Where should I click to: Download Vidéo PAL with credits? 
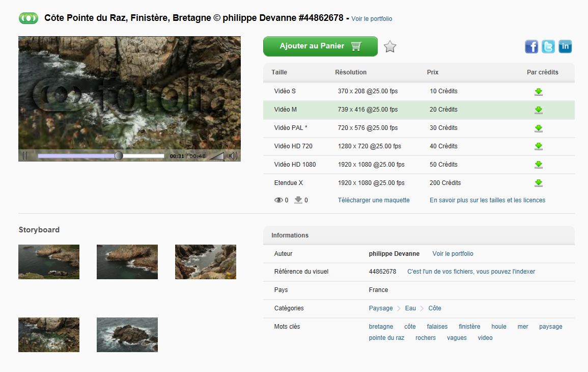click(x=538, y=128)
